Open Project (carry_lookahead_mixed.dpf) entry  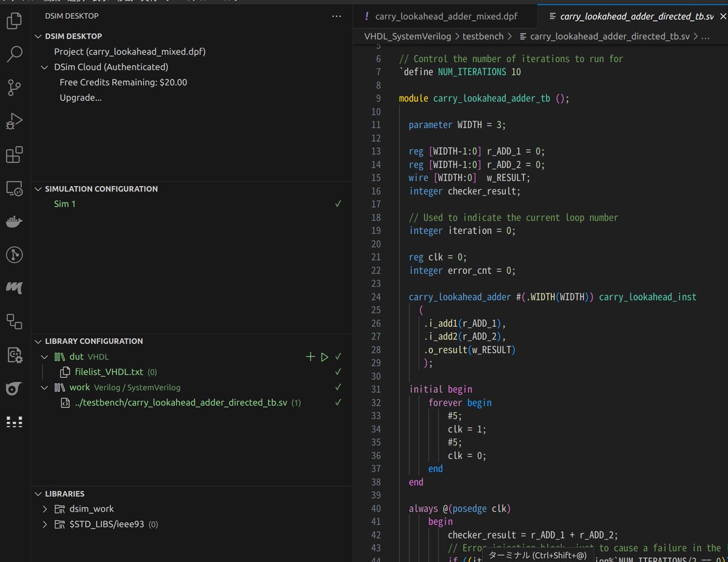(x=130, y=52)
